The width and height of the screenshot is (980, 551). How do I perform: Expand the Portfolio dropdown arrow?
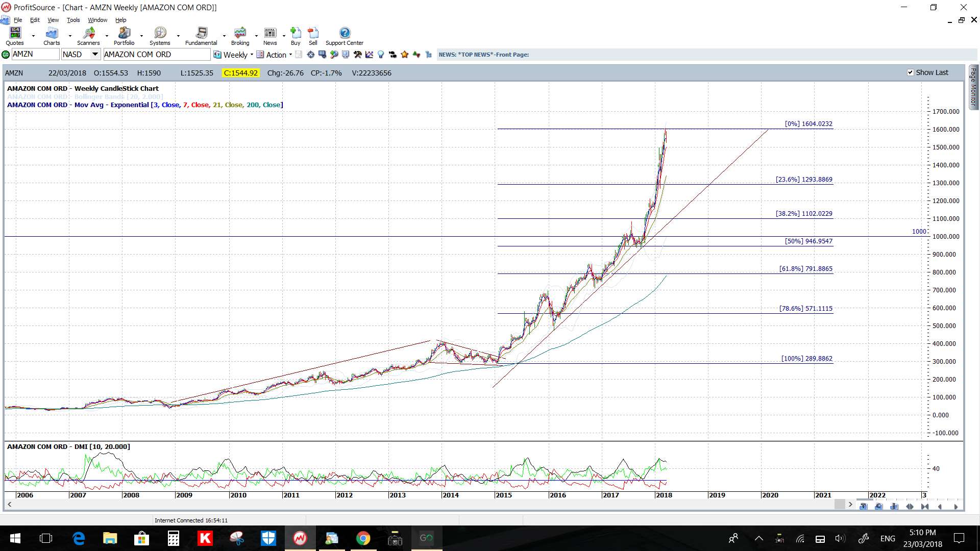coord(141,36)
